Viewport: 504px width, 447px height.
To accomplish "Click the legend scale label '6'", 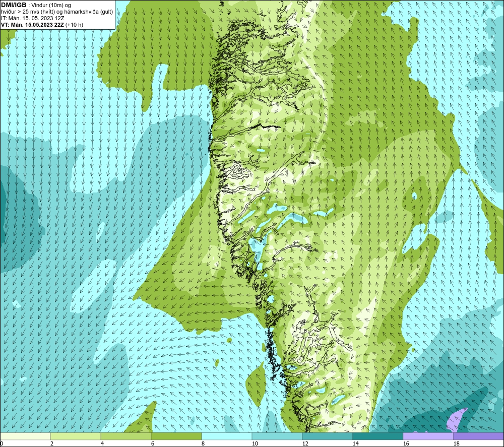I will [152, 443].
